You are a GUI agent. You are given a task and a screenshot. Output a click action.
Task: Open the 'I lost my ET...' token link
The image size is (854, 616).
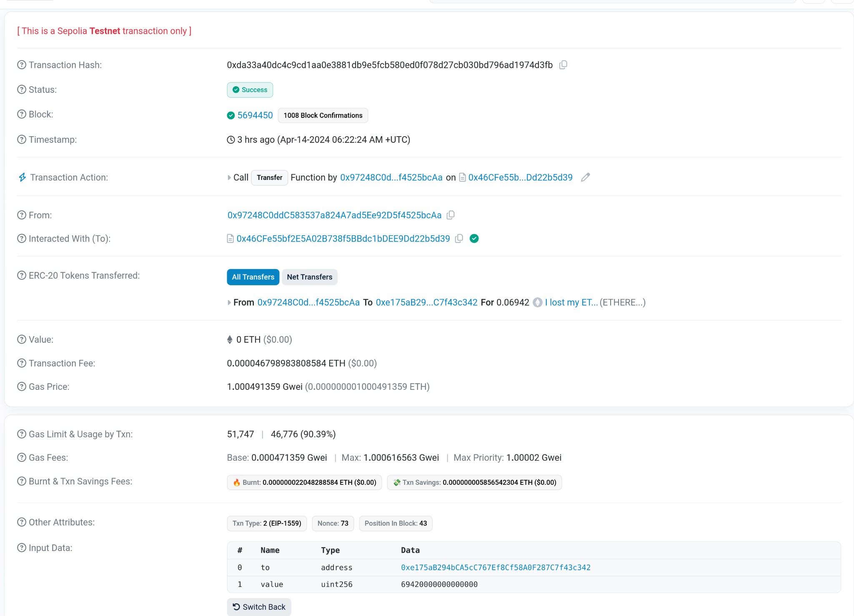[x=571, y=303]
